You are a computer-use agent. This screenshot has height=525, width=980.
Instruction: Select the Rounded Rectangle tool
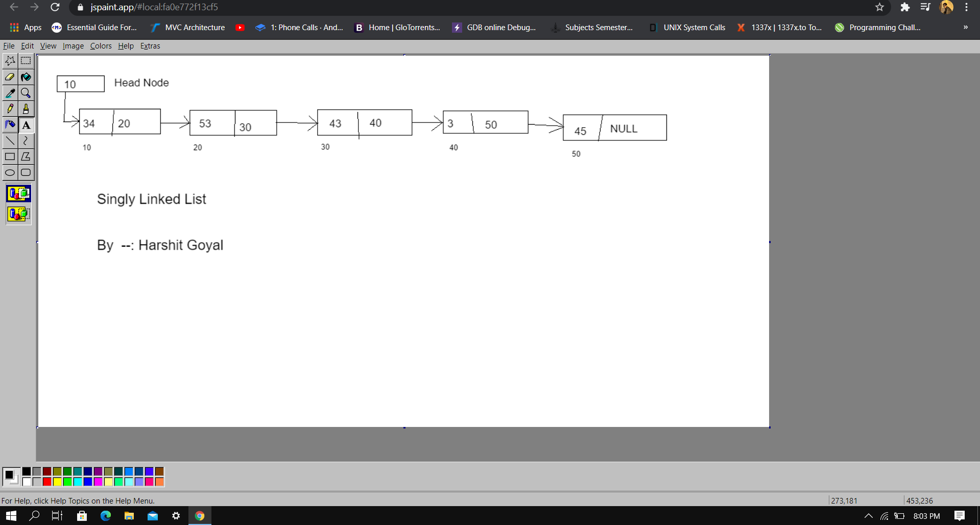click(26, 173)
